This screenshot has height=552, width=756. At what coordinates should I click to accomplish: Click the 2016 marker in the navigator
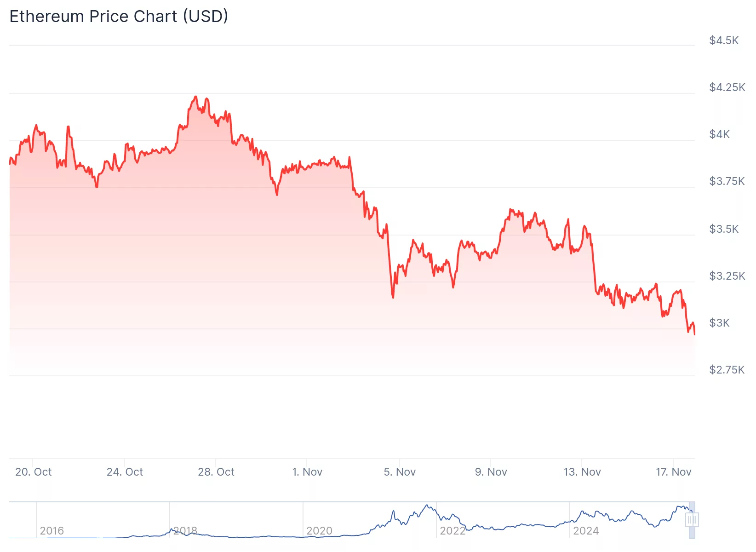click(x=52, y=531)
